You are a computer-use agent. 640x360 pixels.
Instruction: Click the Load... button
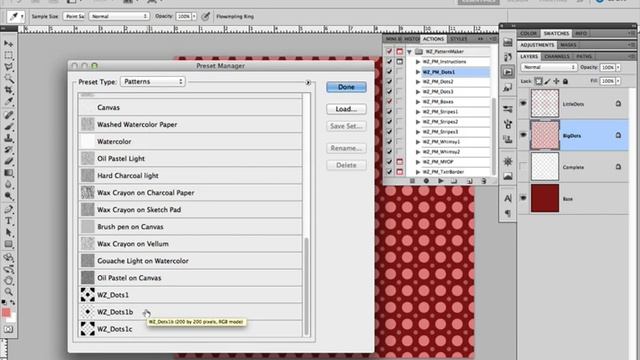[x=346, y=109]
